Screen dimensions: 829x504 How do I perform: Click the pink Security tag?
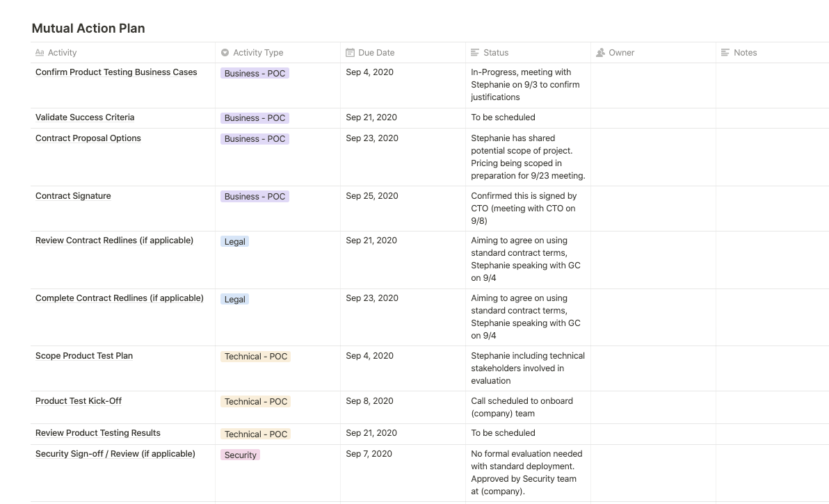point(241,455)
